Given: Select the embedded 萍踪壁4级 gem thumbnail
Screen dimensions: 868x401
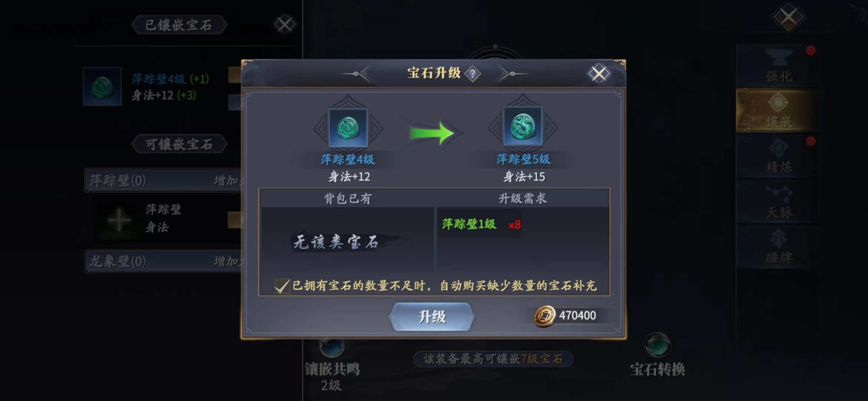Looking at the screenshot, I should [102, 87].
